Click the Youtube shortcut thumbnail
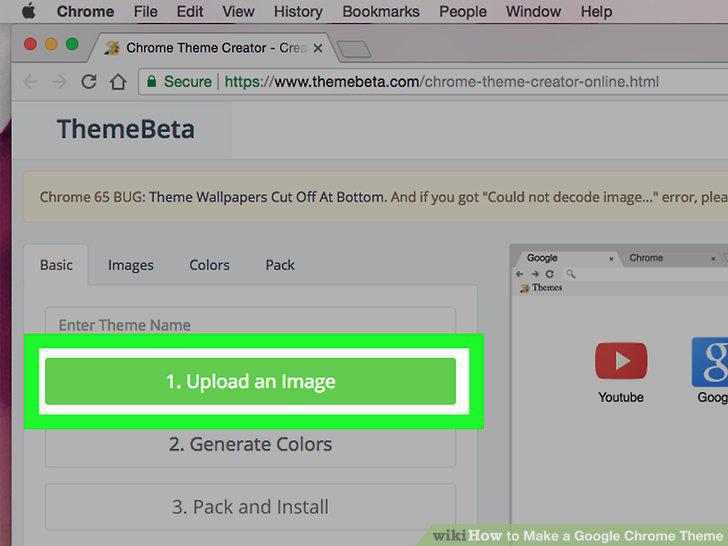This screenshot has width=728, height=546. pyautogui.click(x=621, y=361)
